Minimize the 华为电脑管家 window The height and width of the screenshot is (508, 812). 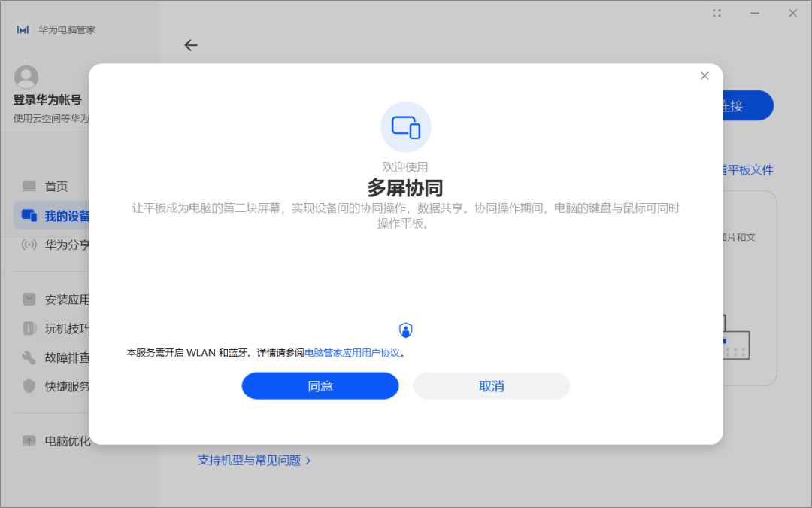coord(755,13)
